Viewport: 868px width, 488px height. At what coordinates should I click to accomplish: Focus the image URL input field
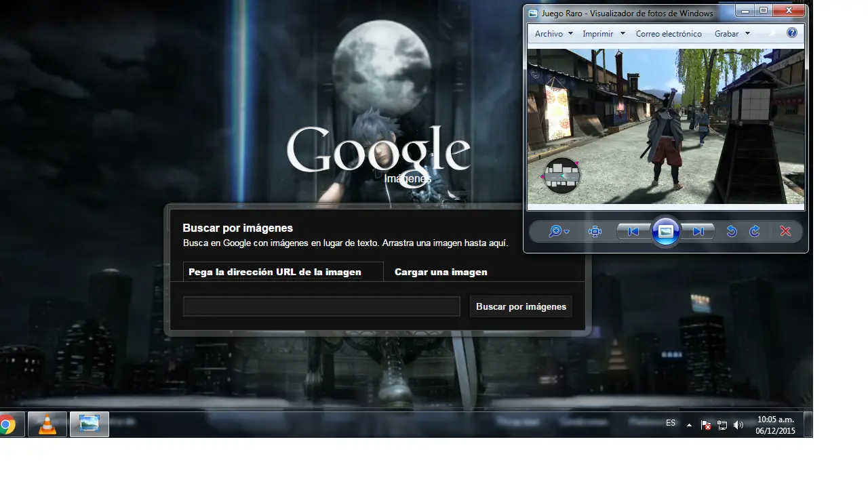tap(321, 306)
